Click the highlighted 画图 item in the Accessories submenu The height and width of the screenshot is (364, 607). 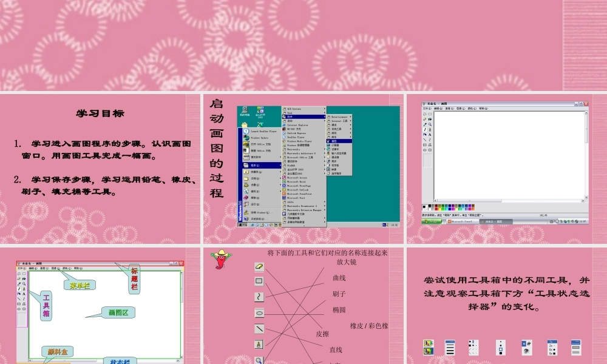point(339,141)
